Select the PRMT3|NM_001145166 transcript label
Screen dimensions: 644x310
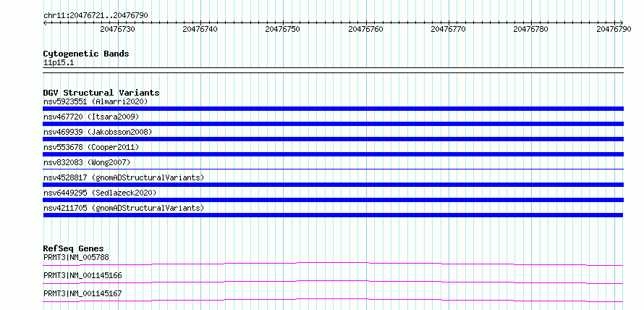pyautogui.click(x=82, y=275)
